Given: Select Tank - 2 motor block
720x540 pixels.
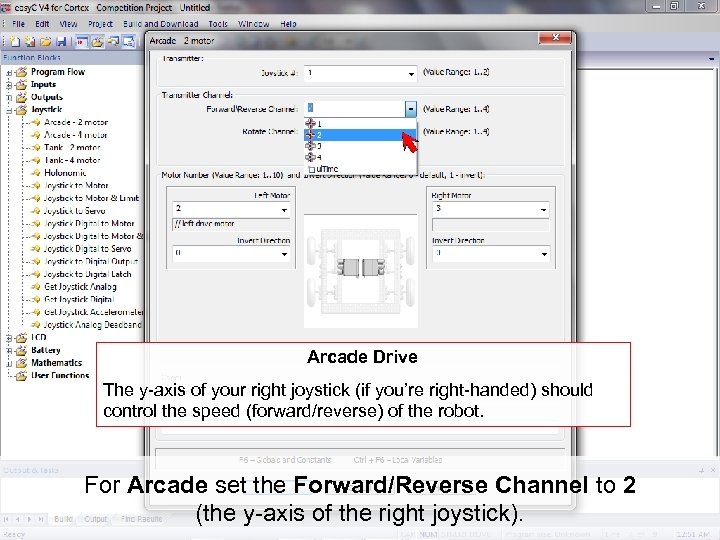Looking at the screenshot, I should (x=72, y=148).
